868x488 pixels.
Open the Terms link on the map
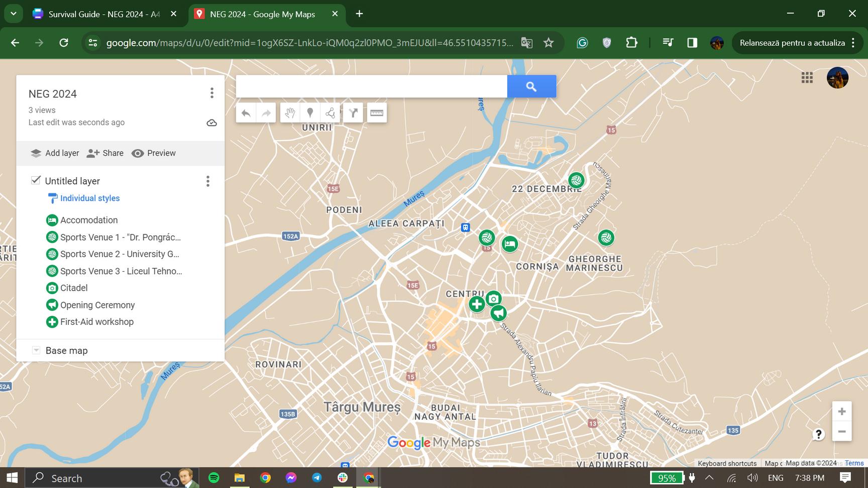pos(854,463)
